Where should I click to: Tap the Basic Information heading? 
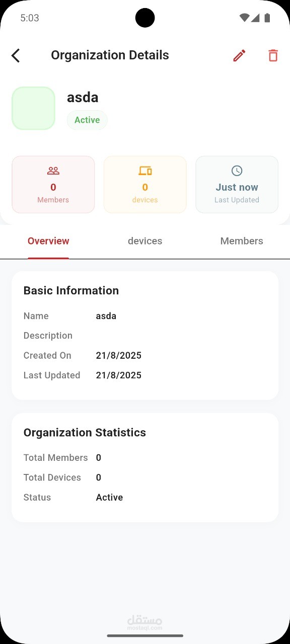(x=71, y=291)
